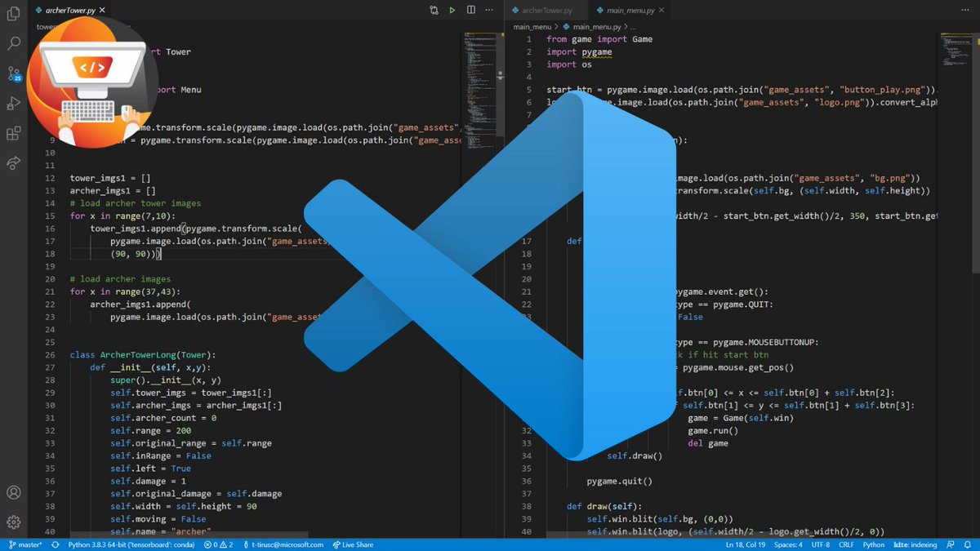Change encoding via UTF-8 status item
The width and height of the screenshot is (980, 551).
coord(821,544)
